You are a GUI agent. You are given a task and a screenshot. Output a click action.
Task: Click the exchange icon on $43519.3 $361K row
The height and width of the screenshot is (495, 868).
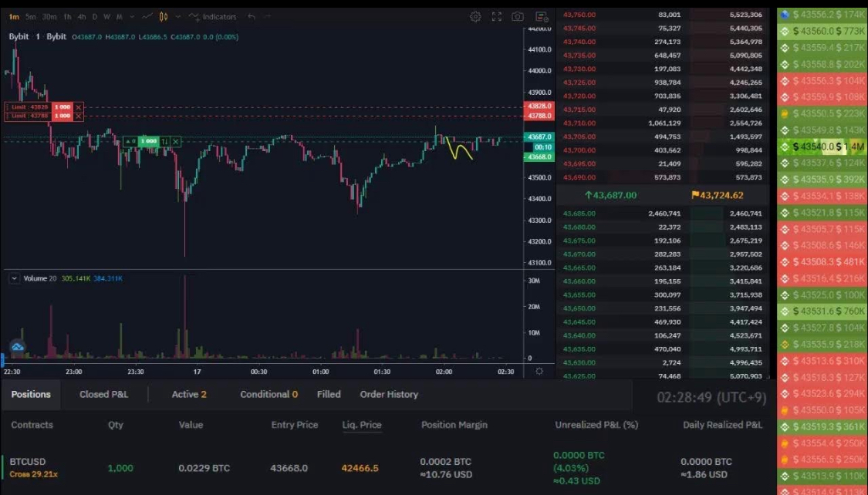[785, 427]
